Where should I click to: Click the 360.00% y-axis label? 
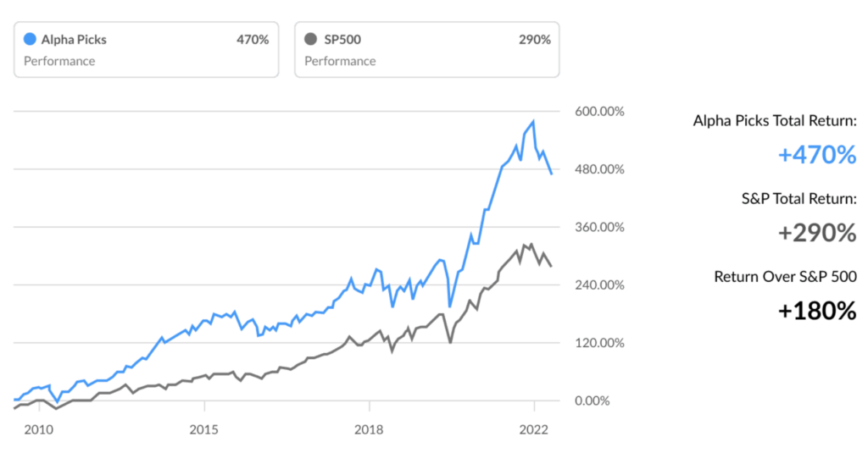point(599,227)
